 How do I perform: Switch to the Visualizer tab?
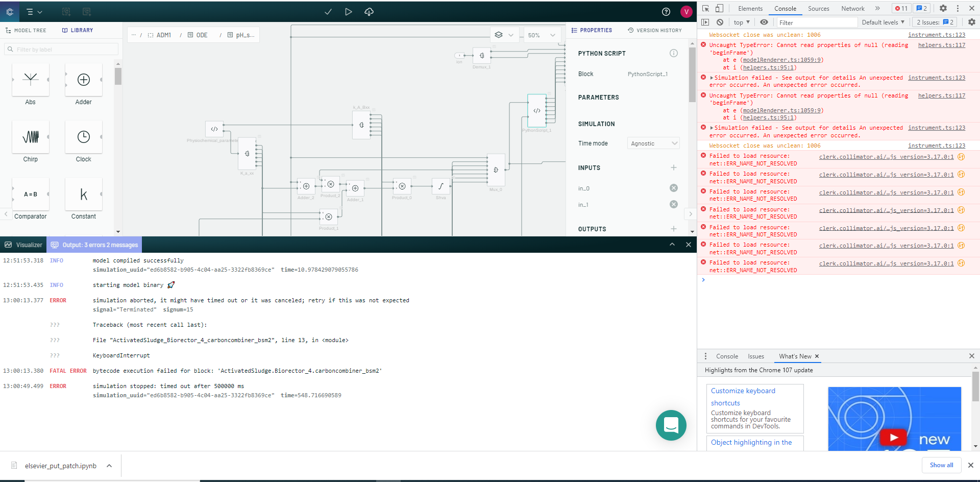coord(23,245)
